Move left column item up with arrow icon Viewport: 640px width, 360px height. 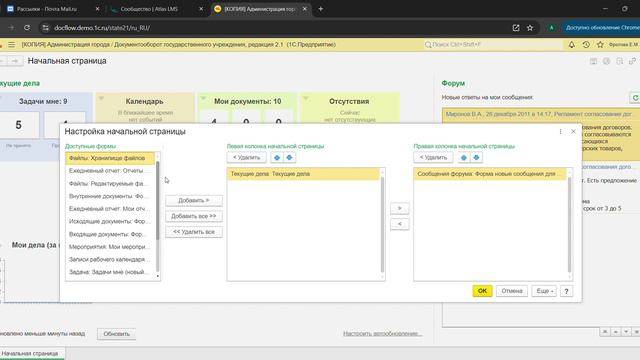point(277,158)
